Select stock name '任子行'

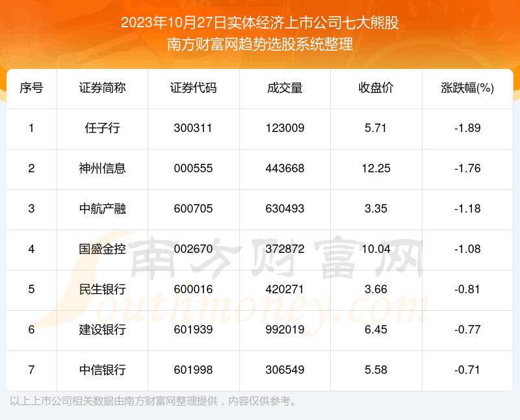[102, 128]
